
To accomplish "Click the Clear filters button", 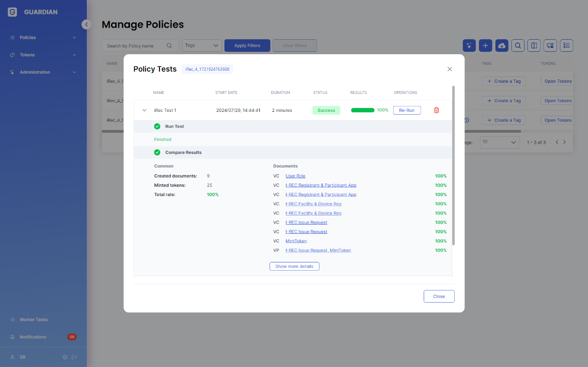I will (295, 46).
